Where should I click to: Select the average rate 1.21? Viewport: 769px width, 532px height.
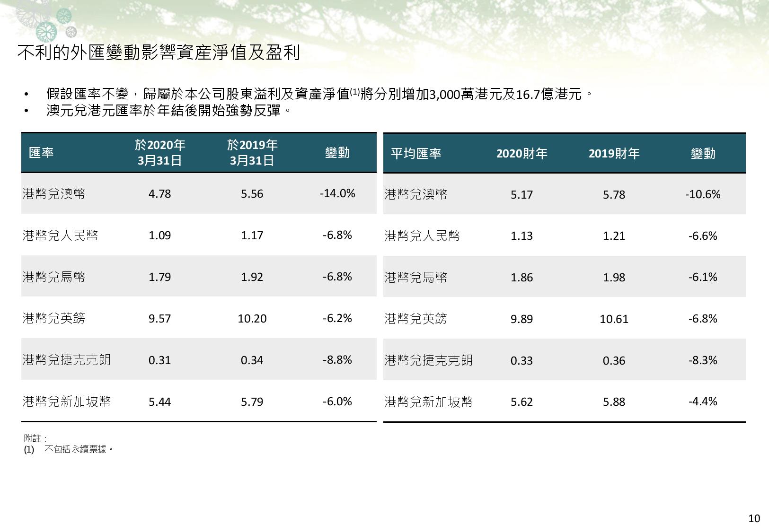click(x=614, y=235)
